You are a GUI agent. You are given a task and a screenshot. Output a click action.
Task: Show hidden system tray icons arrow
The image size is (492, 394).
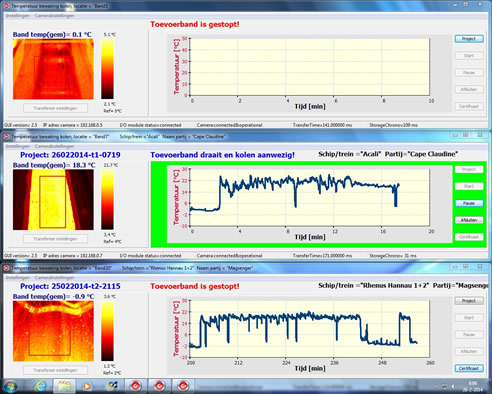(436, 387)
